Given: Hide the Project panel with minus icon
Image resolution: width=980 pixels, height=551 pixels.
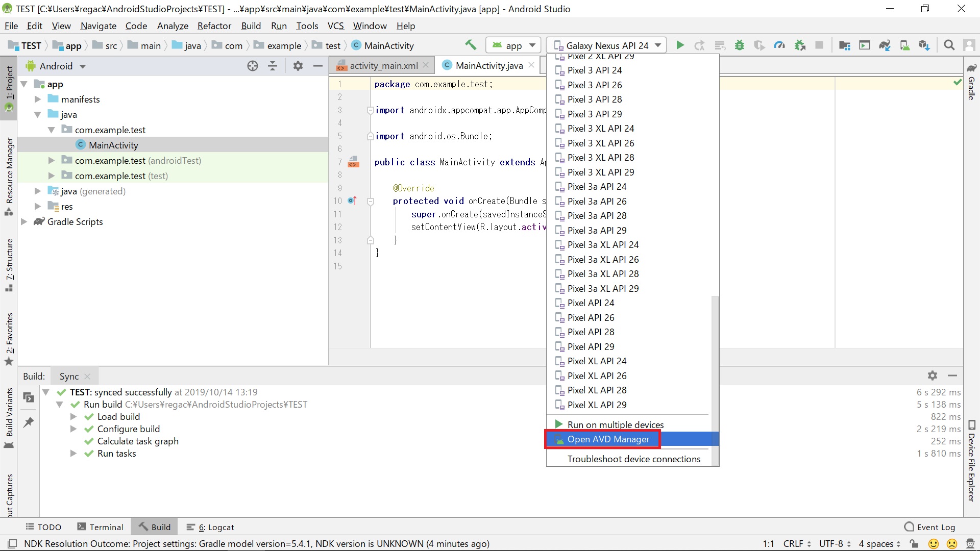Looking at the screenshot, I should pyautogui.click(x=317, y=66).
